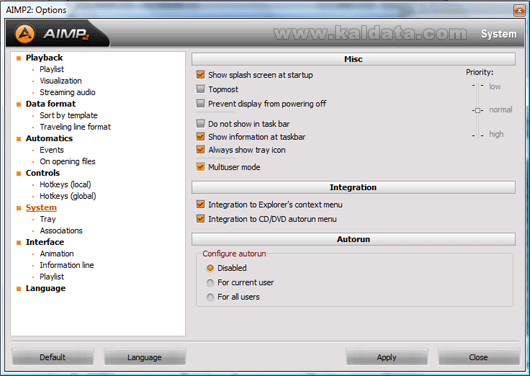The height and width of the screenshot is (376, 530).
Task: Open Information line settings
Action: click(67, 265)
